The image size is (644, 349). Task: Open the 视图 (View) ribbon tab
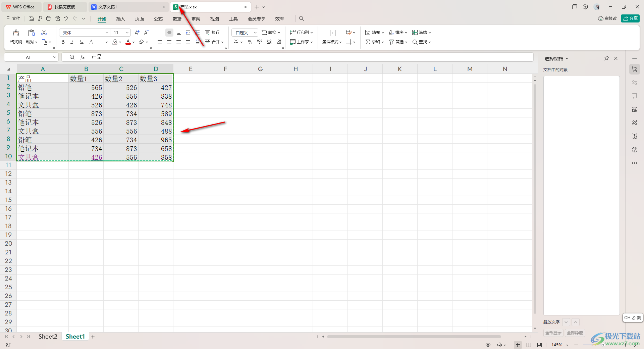(215, 19)
